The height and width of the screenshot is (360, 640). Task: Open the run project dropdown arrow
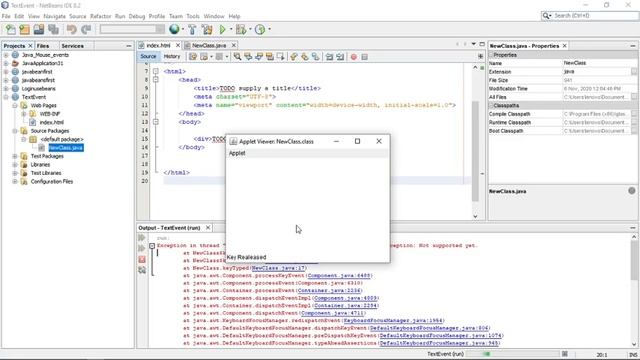(x=231, y=29)
